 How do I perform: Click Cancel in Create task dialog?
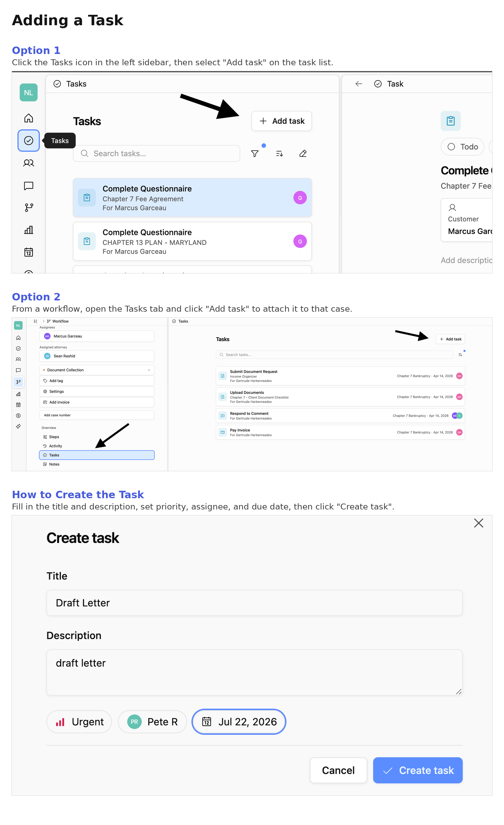click(x=338, y=770)
